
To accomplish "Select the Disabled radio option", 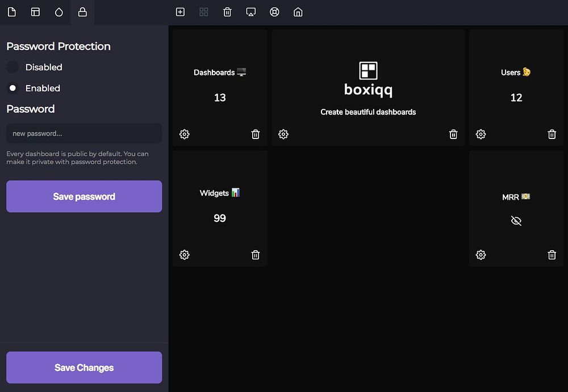I will 12,67.
